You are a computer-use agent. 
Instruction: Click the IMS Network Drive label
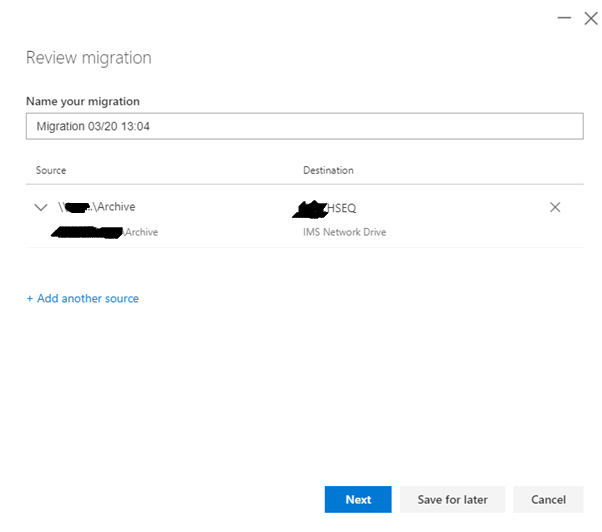pos(344,233)
